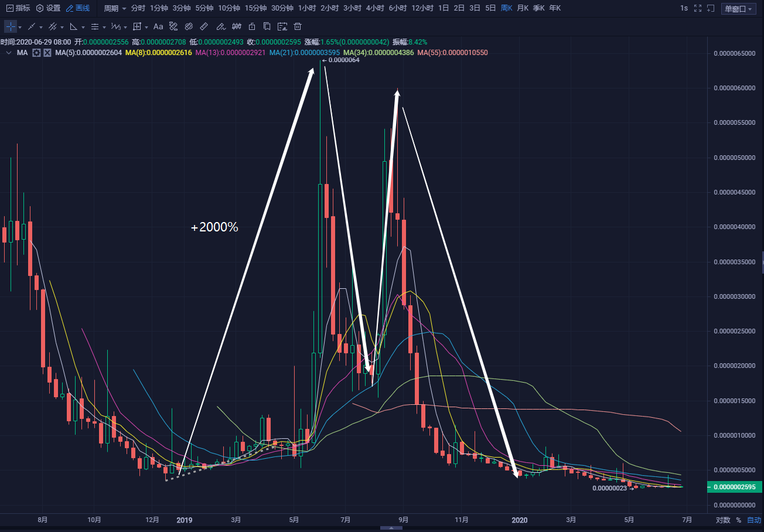Open MA indicator settings gear
The height and width of the screenshot is (532, 764).
36,53
